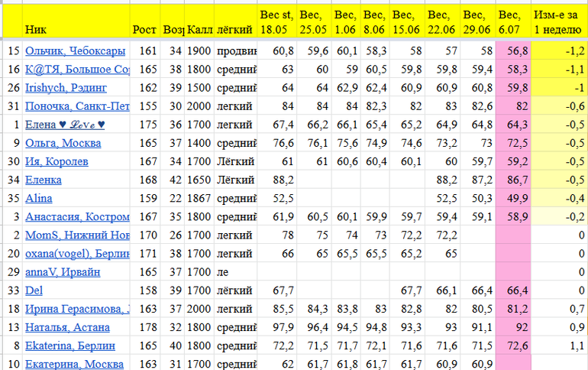Open the Ольчик, Чебоксары profile link
588x370 pixels.
coord(75,50)
